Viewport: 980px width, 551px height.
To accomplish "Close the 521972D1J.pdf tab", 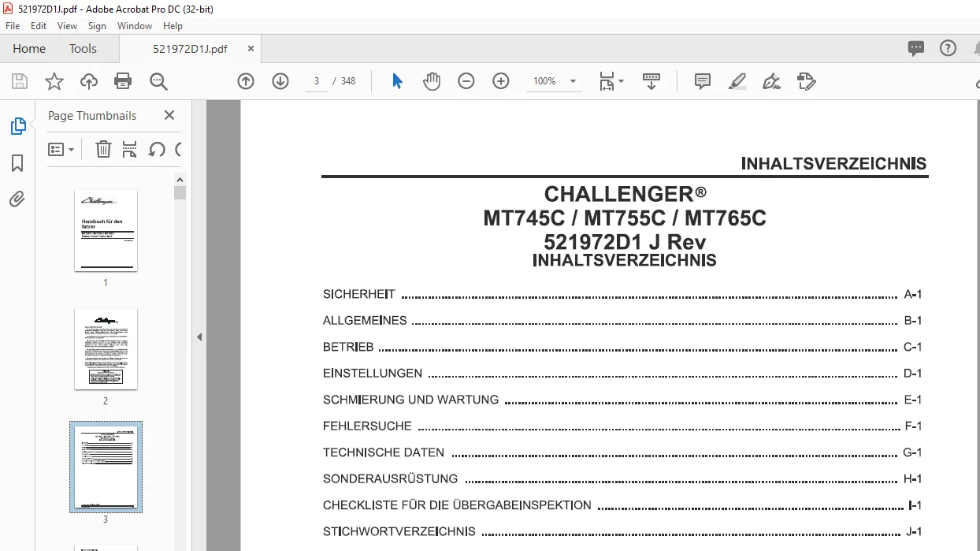I will (x=251, y=48).
